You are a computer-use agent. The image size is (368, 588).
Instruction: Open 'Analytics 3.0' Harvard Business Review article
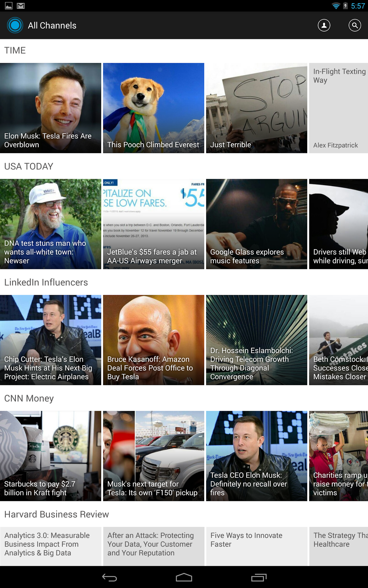(x=51, y=546)
